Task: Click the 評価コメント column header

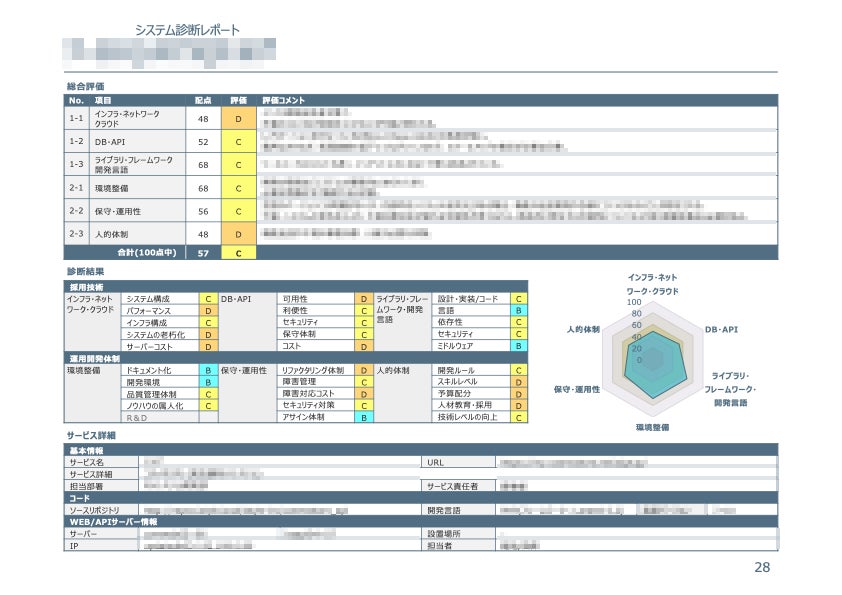Action: (284, 100)
